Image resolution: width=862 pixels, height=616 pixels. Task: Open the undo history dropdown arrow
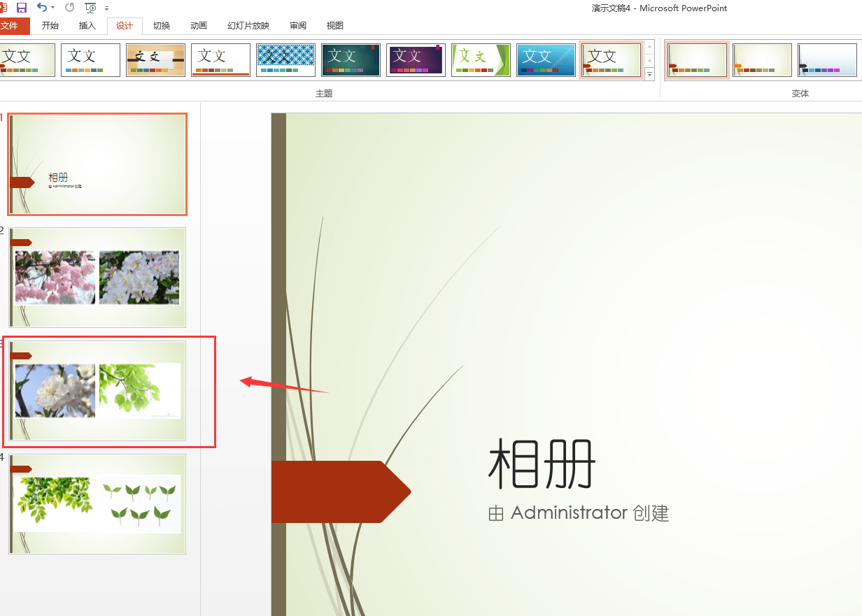click(52, 8)
